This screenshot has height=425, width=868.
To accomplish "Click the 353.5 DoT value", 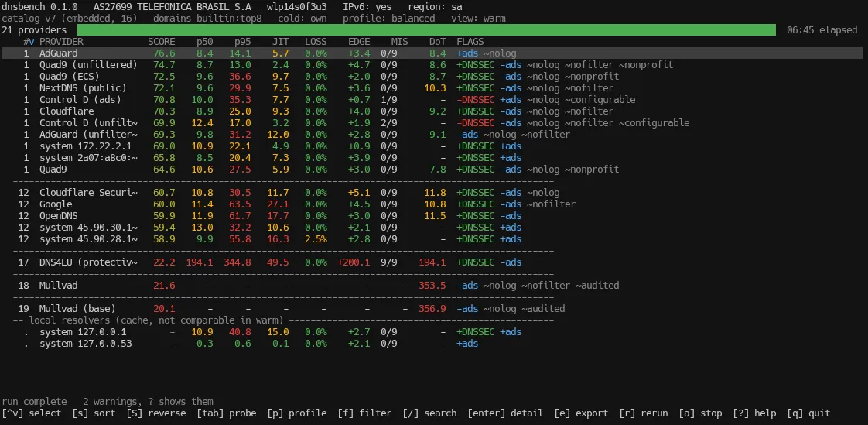I will pos(432,286).
